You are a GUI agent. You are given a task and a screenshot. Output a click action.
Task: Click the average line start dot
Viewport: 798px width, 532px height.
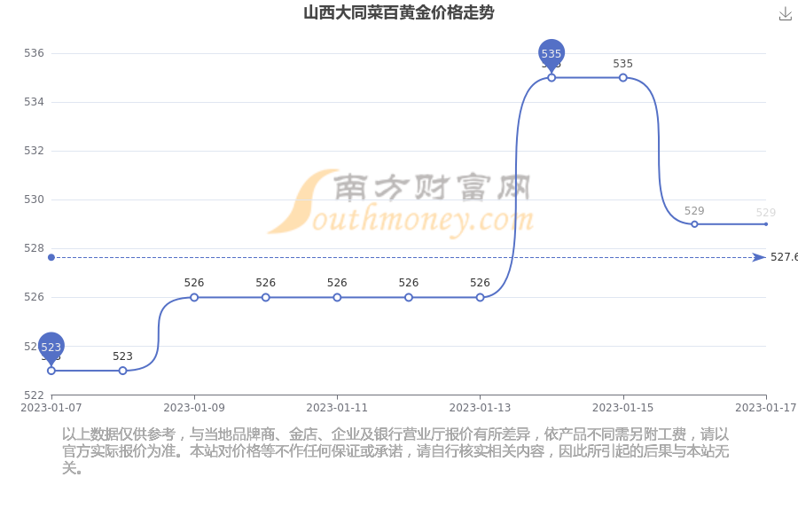(51, 258)
